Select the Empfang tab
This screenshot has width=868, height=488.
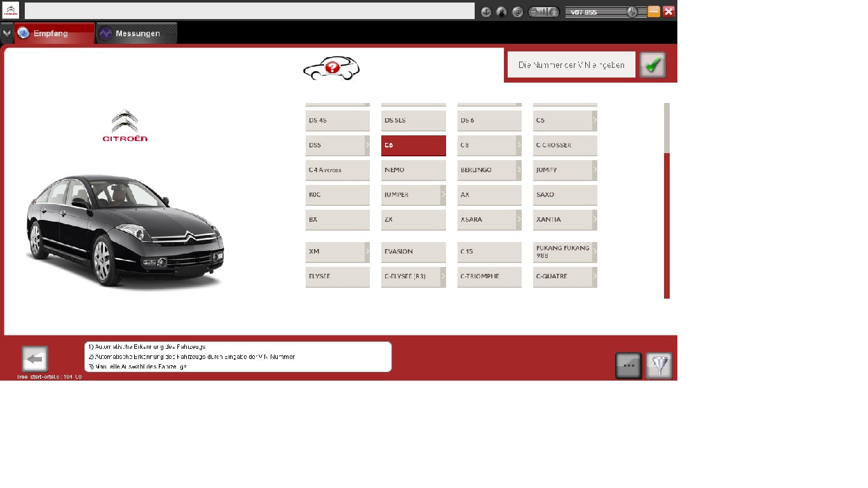coord(54,33)
